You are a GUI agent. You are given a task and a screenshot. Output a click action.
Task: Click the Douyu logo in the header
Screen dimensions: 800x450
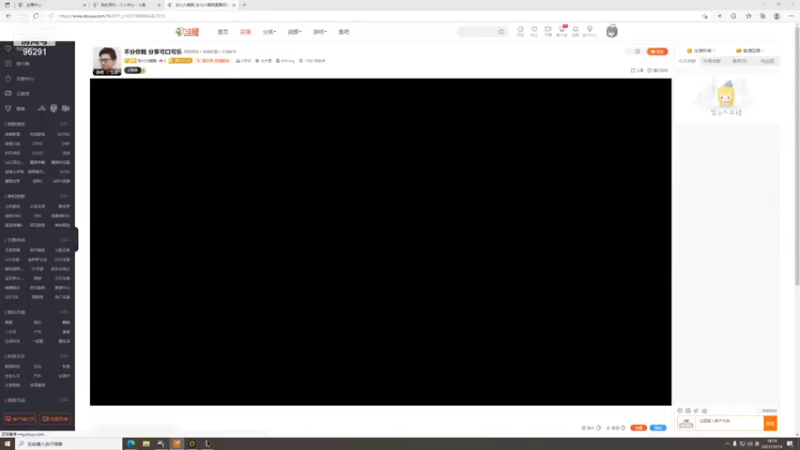187,32
